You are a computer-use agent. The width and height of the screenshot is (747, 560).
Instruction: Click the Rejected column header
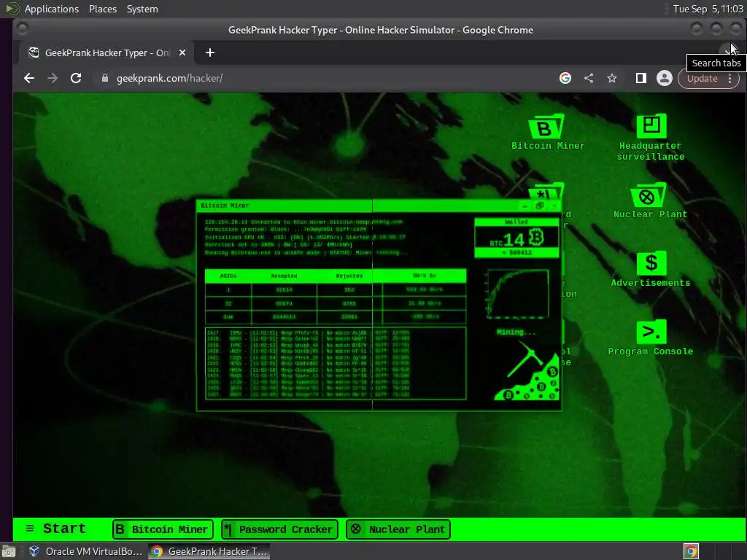pos(349,276)
